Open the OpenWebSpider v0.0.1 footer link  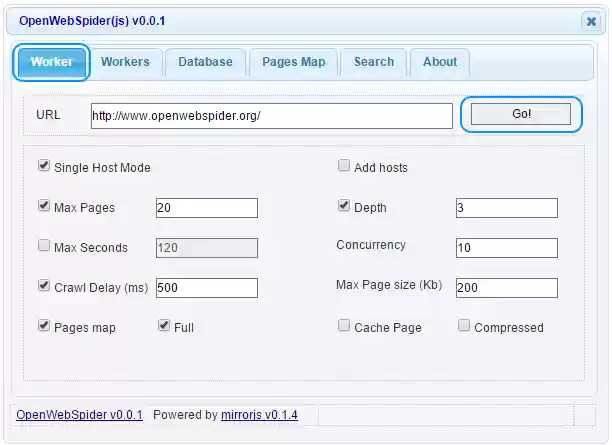80,415
